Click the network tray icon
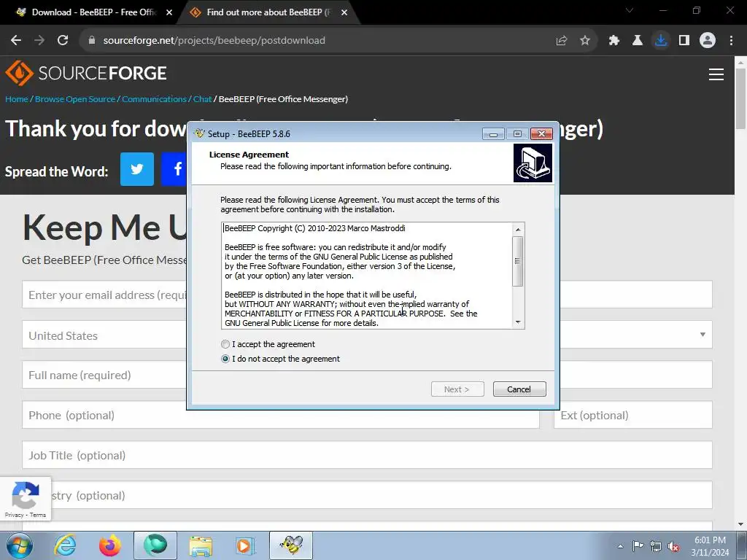Screen dimensions: 747x560 pyautogui.click(x=656, y=546)
